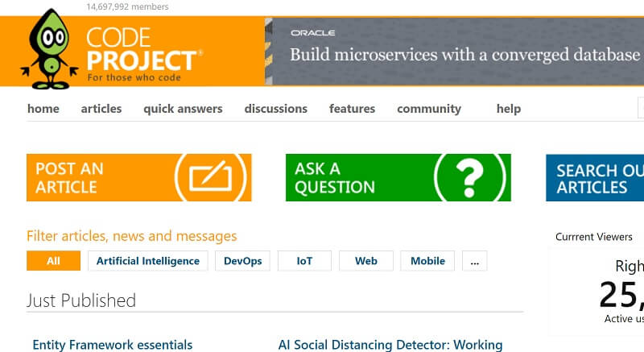Open the help menu
Screen dimensions: 644x352
509,109
